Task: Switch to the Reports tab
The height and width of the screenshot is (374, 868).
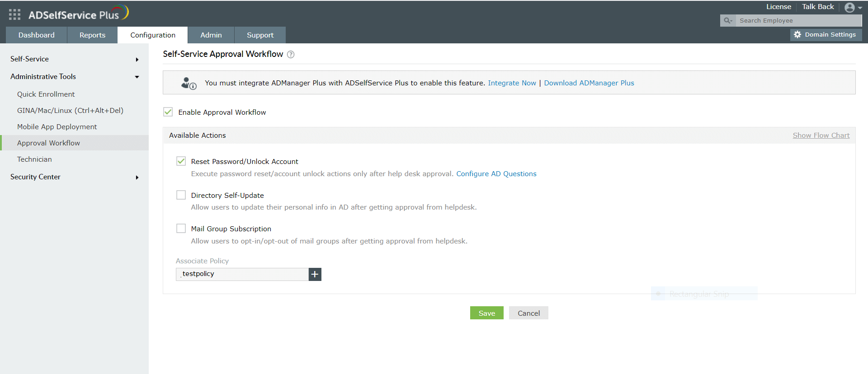Action: (x=92, y=35)
